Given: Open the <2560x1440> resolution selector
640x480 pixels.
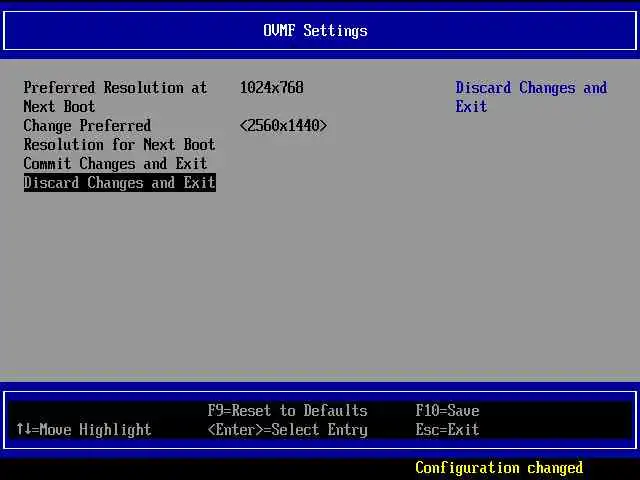Looking at the screenshot, I should click(x=283, y=126).
